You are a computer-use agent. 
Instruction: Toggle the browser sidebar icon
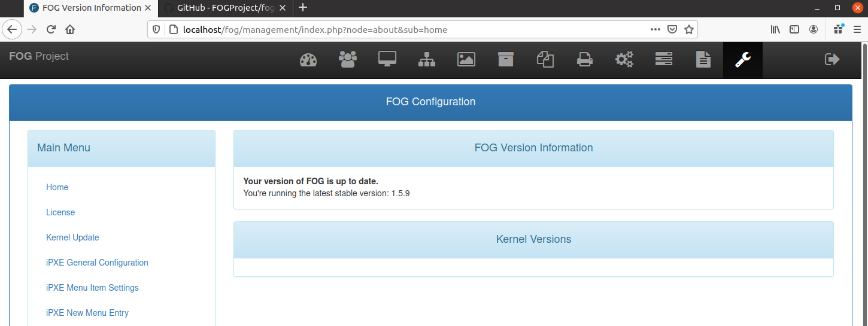click(794, 29)
